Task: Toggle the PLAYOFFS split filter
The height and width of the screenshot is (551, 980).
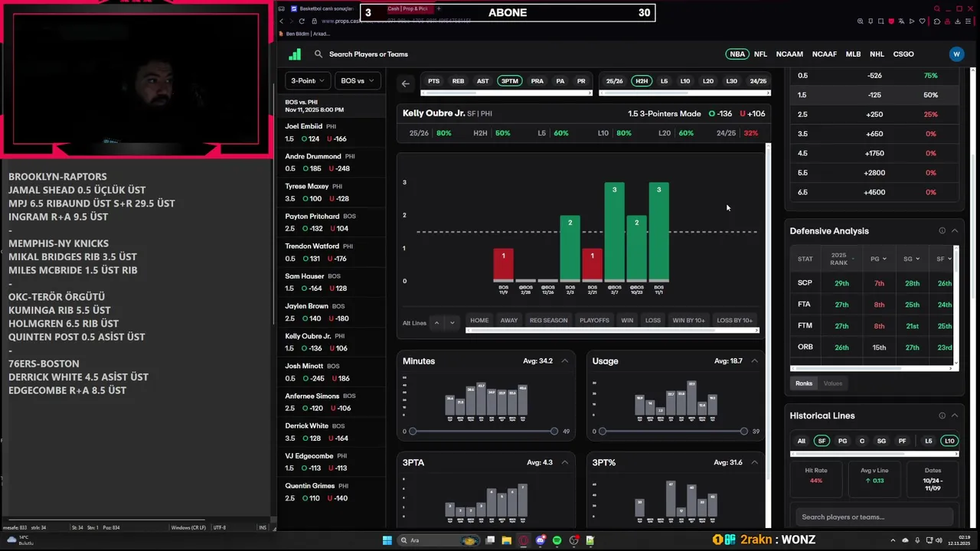Action: point(594,321)
